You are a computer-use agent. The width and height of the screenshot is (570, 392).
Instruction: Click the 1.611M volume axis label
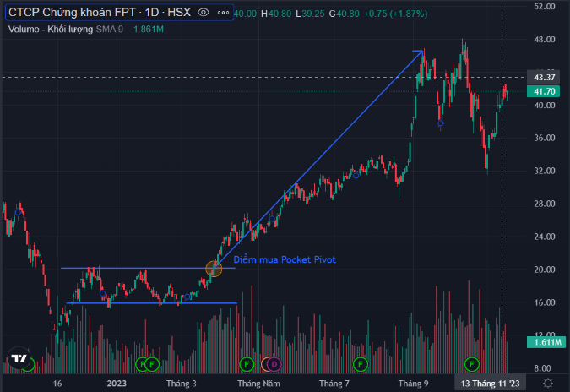click(x=546, y=342)
